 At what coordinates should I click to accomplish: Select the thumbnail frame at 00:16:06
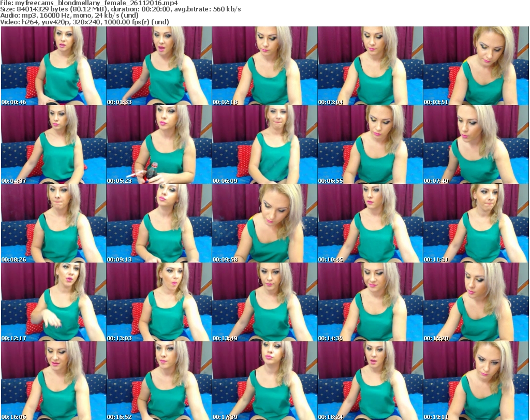click(53, 381)
